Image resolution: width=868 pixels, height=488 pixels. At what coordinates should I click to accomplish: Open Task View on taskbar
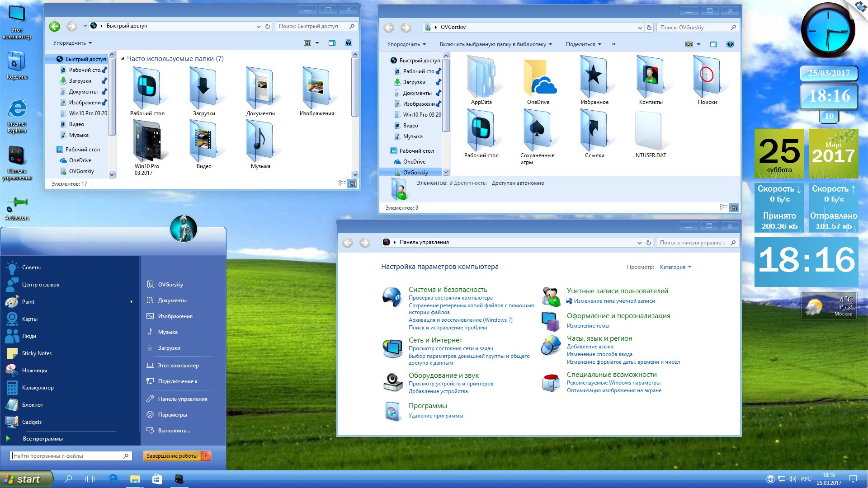coord(90,479)
